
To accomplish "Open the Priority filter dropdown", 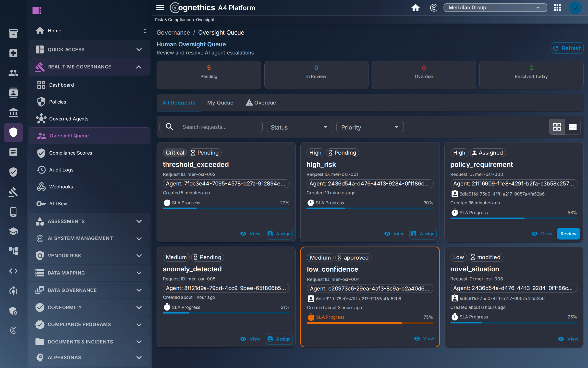I will tap(370, 127).
